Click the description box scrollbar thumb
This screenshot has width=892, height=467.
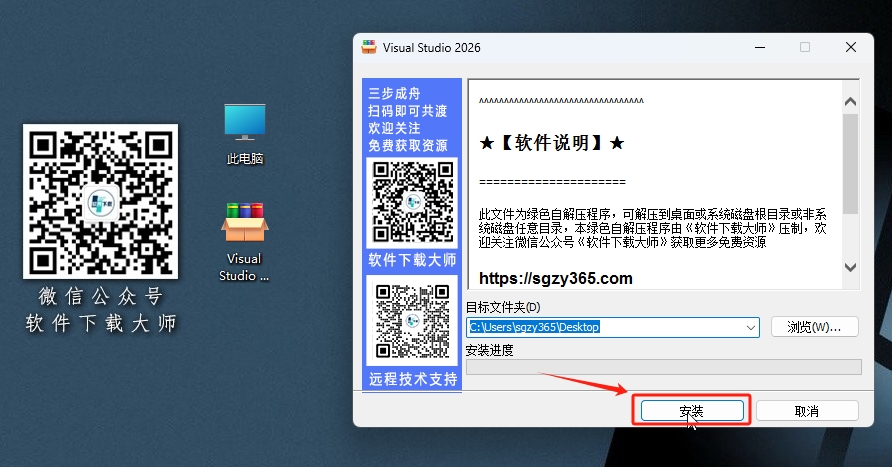coord(850,164)
